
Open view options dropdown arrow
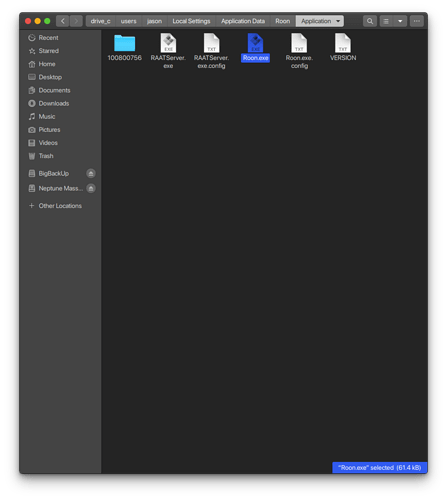(x=400, y=21)
